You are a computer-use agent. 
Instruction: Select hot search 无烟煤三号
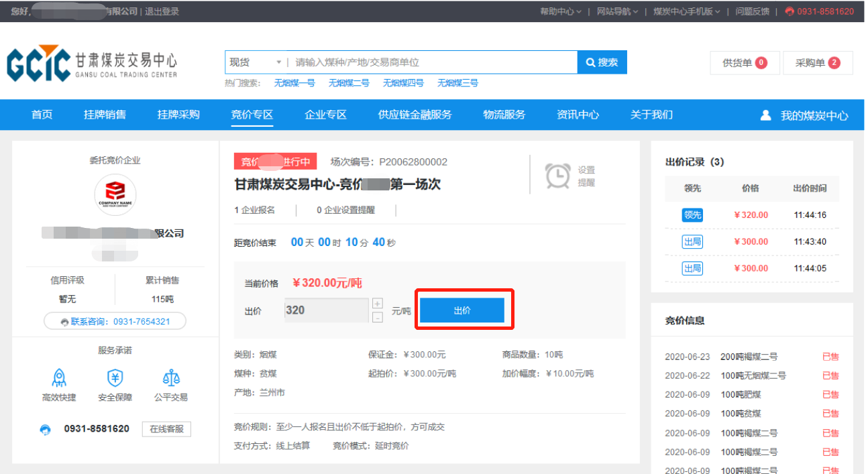pos(457,83)
